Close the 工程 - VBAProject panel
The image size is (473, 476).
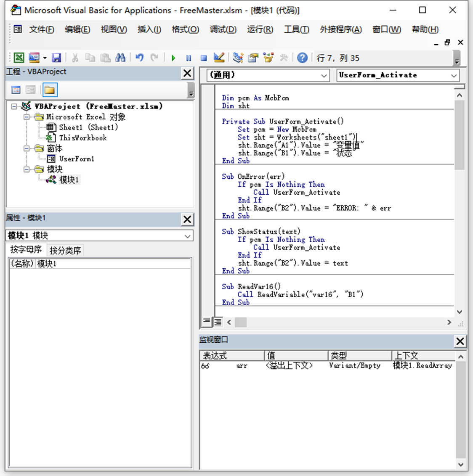(187, 73)
